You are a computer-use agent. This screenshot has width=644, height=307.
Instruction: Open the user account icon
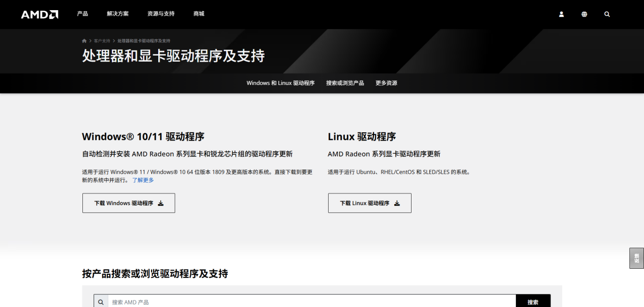pyautogui.click(x=562, y=14)
